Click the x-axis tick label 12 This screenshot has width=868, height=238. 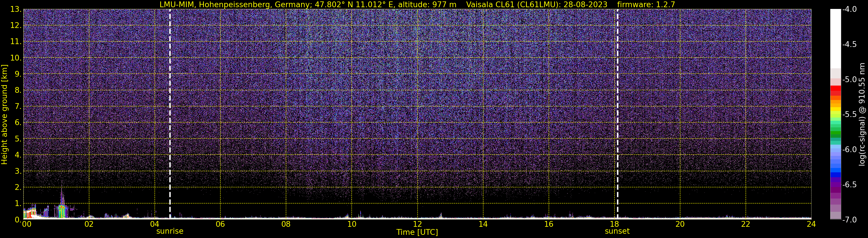click(417, 224)
